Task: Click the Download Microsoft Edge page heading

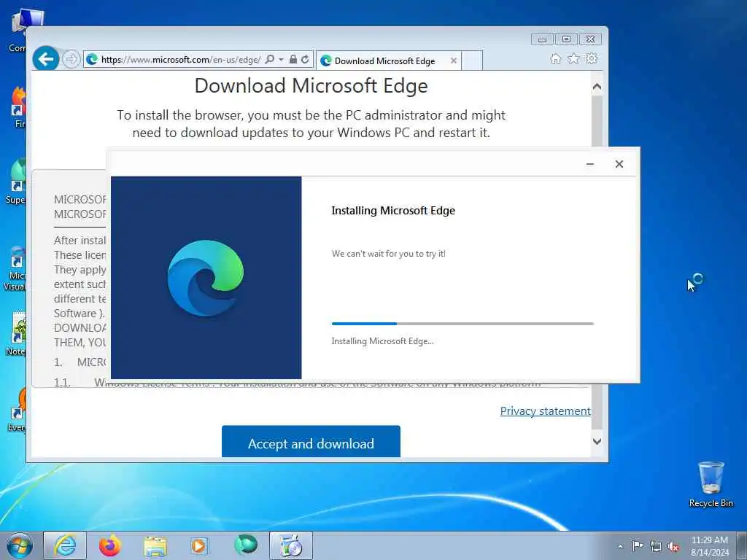Action: point(311,86)
